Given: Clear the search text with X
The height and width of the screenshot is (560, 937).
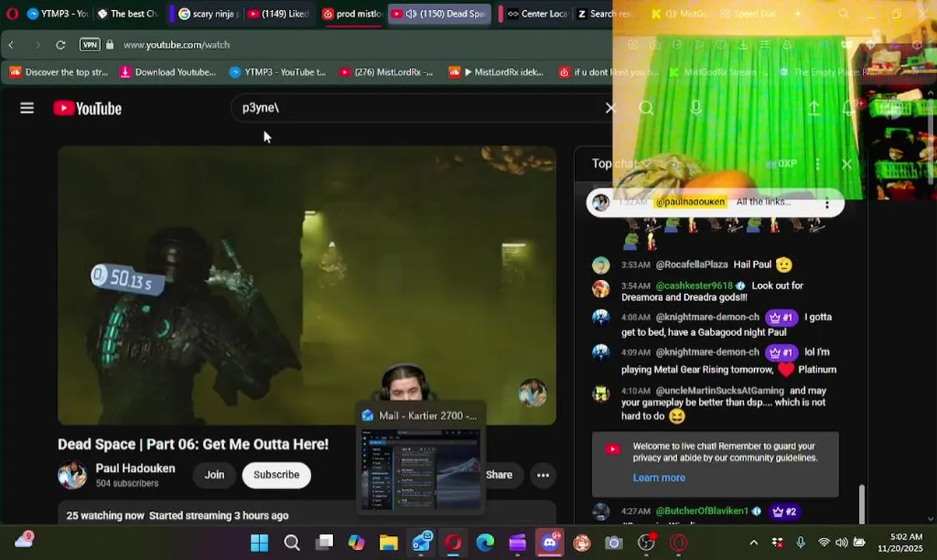Looking at the screenshot, I should pos(610,108).
